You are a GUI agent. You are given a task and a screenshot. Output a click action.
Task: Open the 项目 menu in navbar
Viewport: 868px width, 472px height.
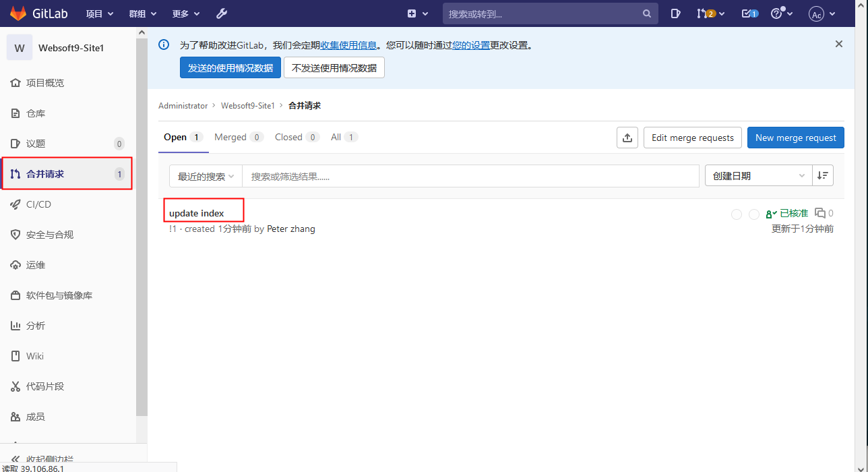click(x=100, y=13)
